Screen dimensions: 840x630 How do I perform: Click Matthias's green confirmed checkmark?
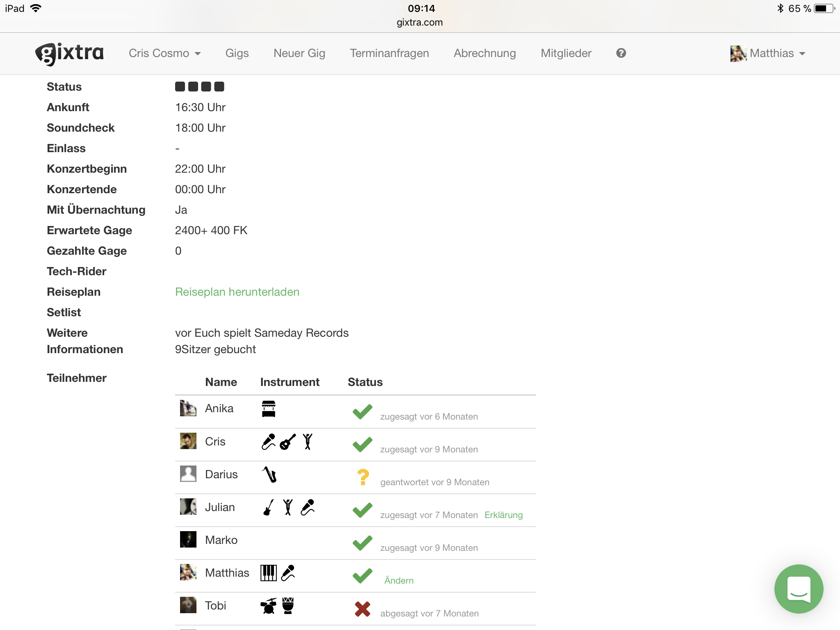point(363,576)
